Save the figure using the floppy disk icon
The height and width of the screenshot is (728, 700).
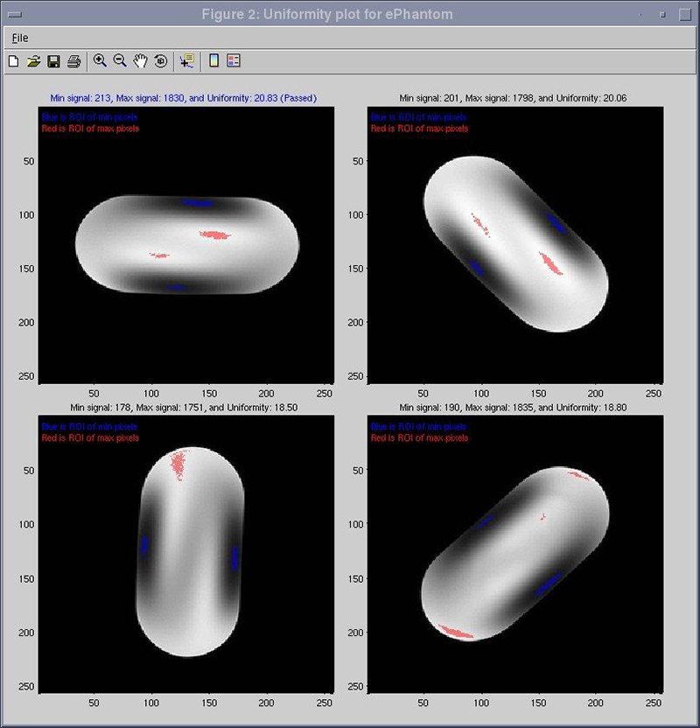[53, 61]
